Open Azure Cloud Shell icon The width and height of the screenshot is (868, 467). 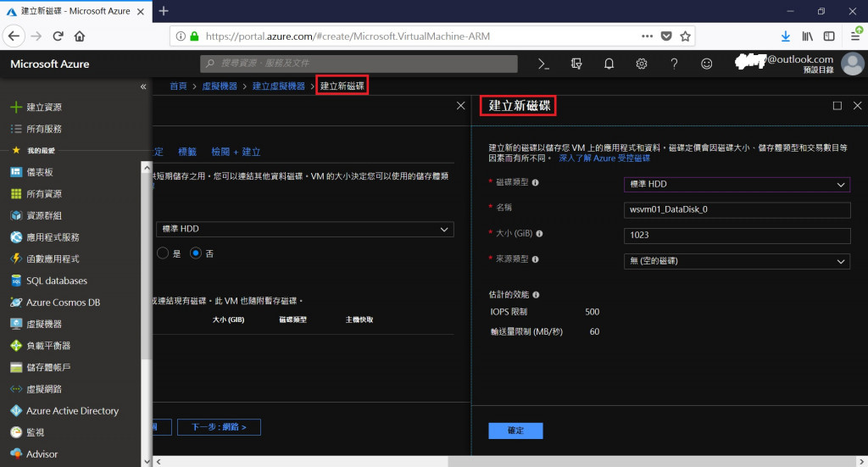tap(543, 64)
